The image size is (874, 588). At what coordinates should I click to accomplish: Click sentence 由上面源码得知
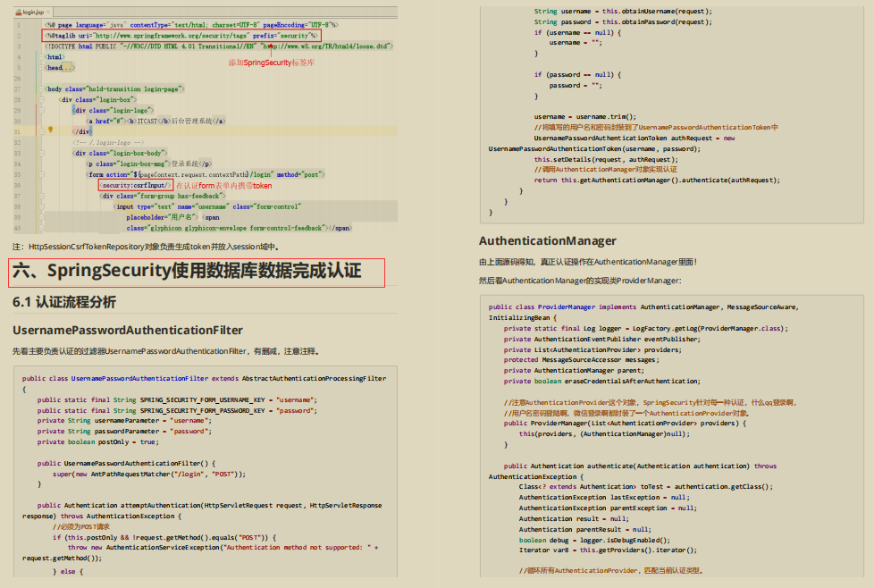click(589, 262)
